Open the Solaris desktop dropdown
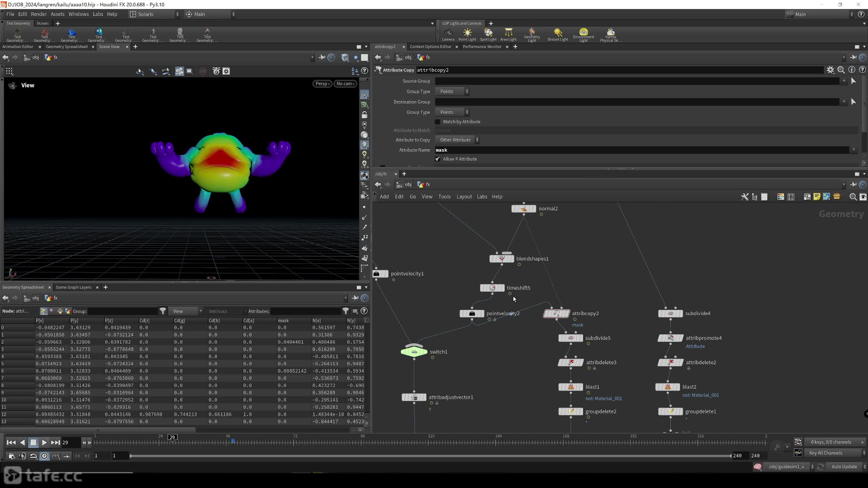The height and width of the screenshot is (488, 868). point(155,14)
